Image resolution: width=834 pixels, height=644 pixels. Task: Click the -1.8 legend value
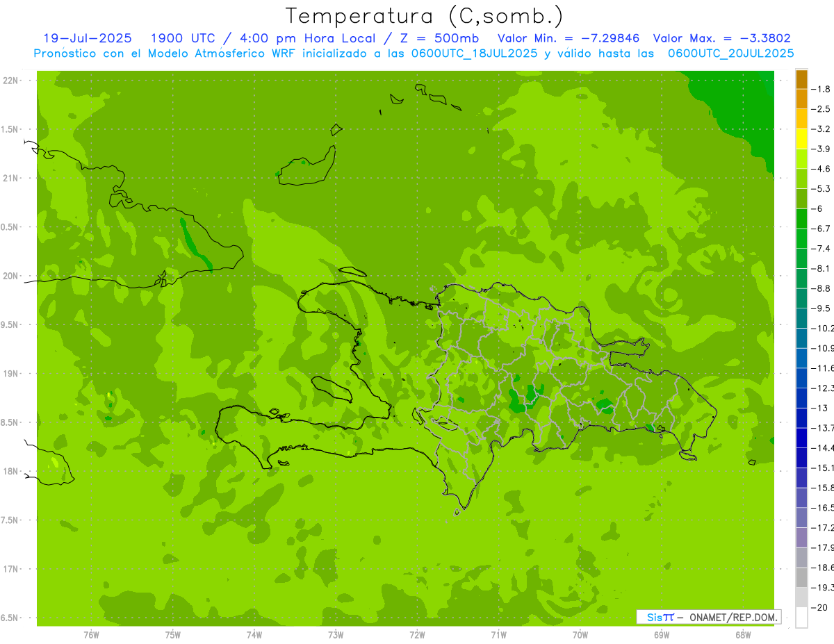coord(821,89)
